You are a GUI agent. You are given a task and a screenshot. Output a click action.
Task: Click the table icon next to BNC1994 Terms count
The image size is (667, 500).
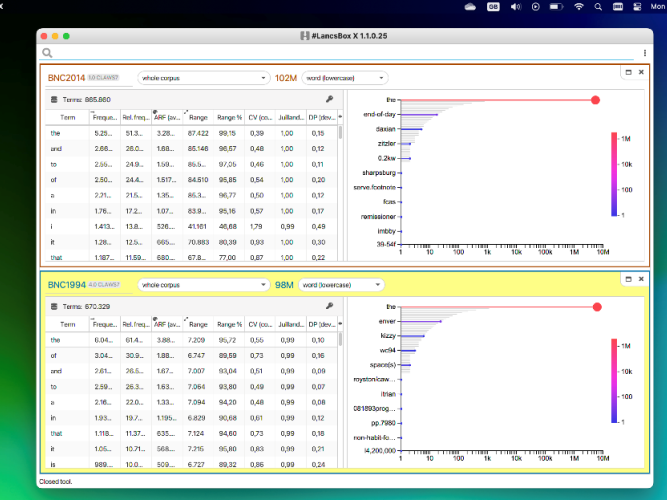(54, 306)
